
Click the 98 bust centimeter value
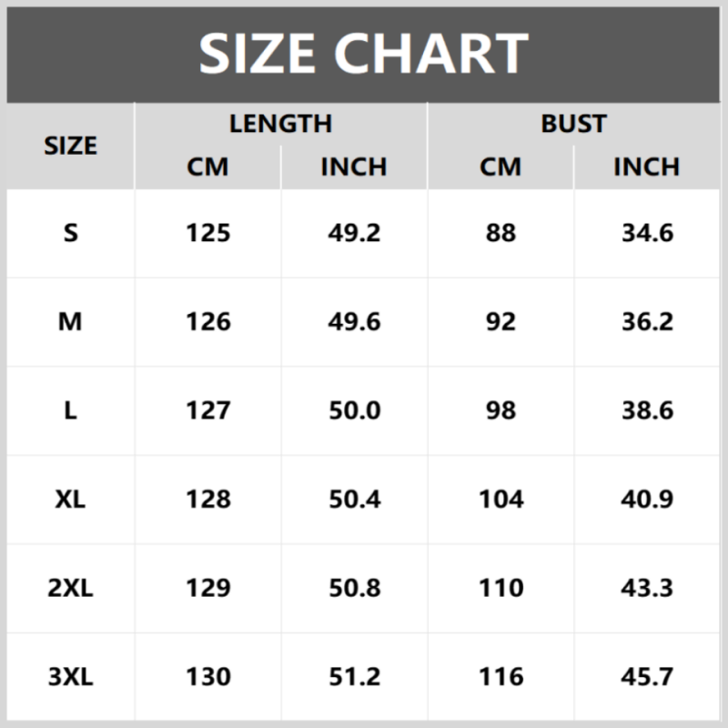[x=500, y=410]
